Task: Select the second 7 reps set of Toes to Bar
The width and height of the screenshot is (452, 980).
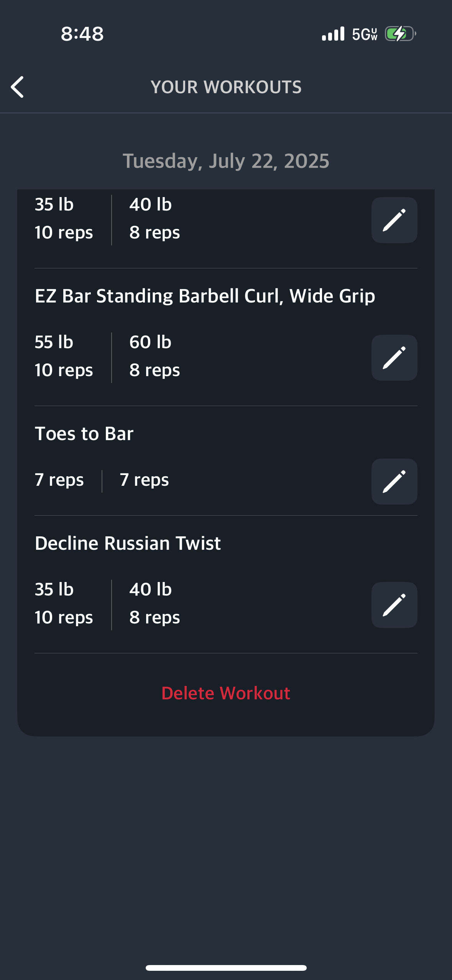Action: coord(144,480)
